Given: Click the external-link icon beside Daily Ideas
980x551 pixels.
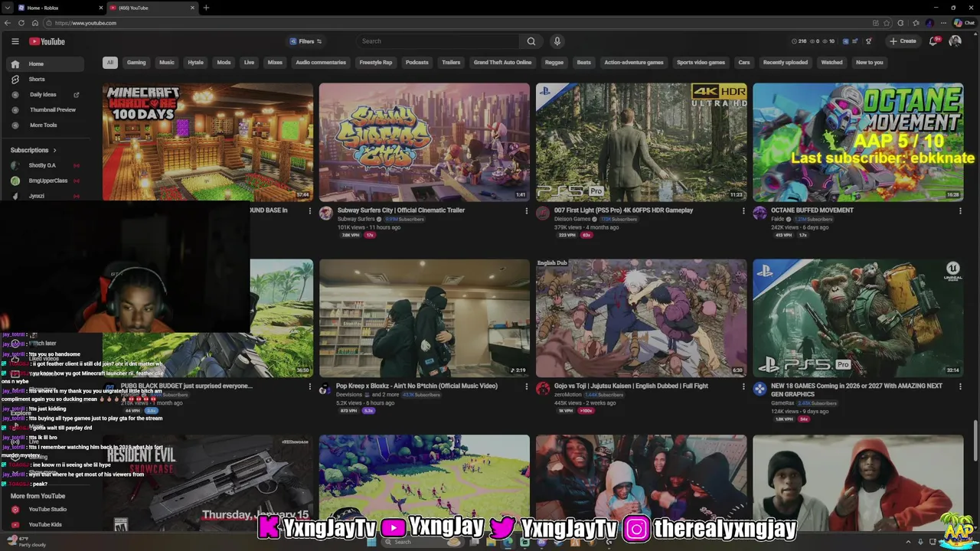Looking at the screenshot, I should point(76,95).
